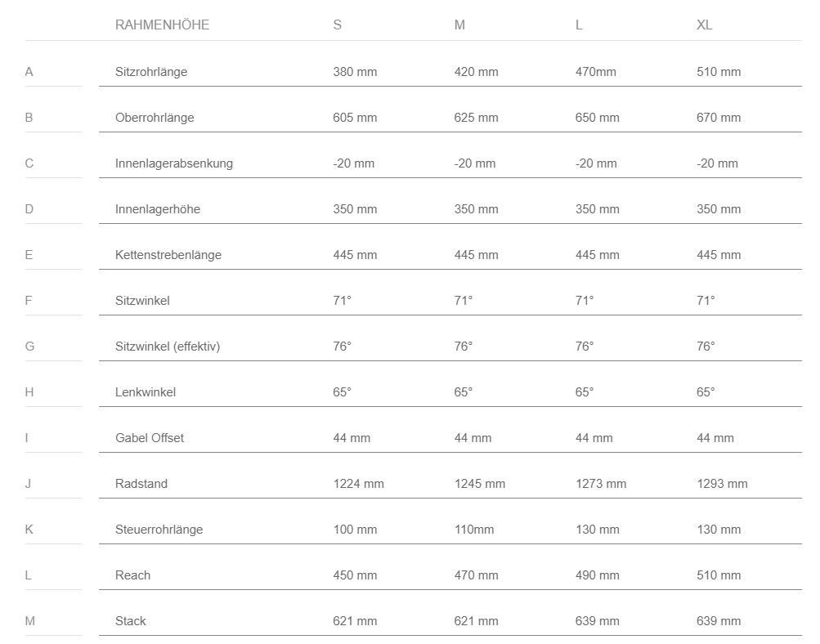
Task: Select the Stack row label
Action: 131,621
